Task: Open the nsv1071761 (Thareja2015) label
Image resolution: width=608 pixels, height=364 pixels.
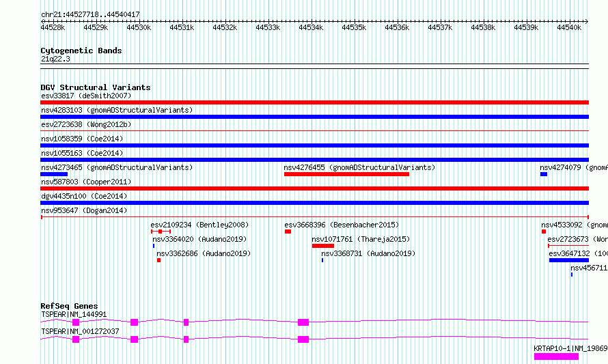Action: pyautogui.click(x=361, y=239)
